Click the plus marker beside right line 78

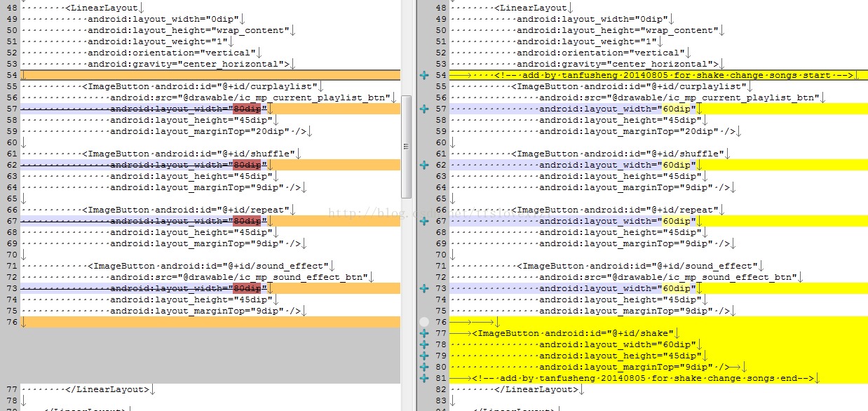point(423,344)
